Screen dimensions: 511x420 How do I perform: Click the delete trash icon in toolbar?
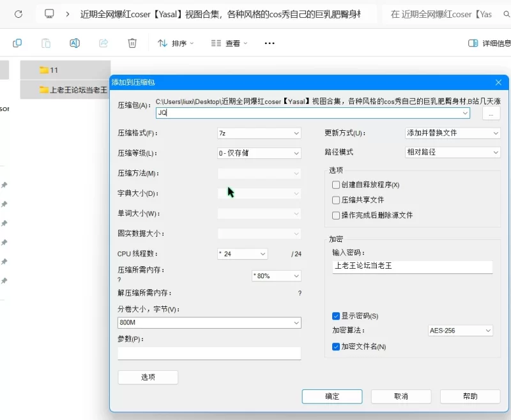tap(132, 43)
